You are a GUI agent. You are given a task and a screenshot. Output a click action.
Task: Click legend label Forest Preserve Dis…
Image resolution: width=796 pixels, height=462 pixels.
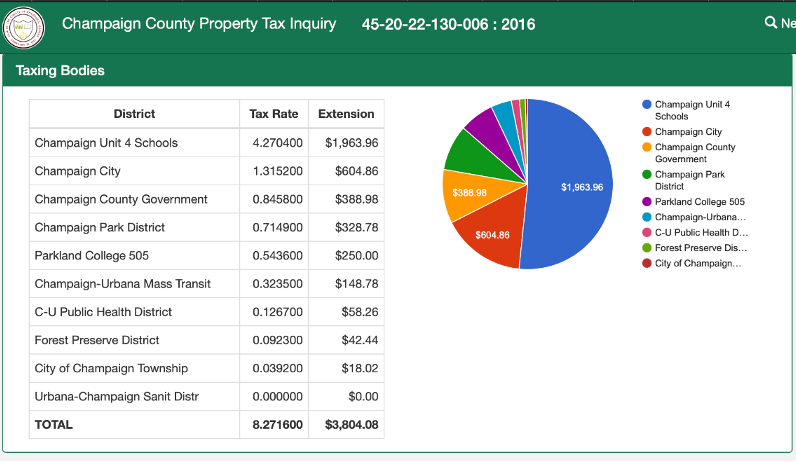point(701,248)
